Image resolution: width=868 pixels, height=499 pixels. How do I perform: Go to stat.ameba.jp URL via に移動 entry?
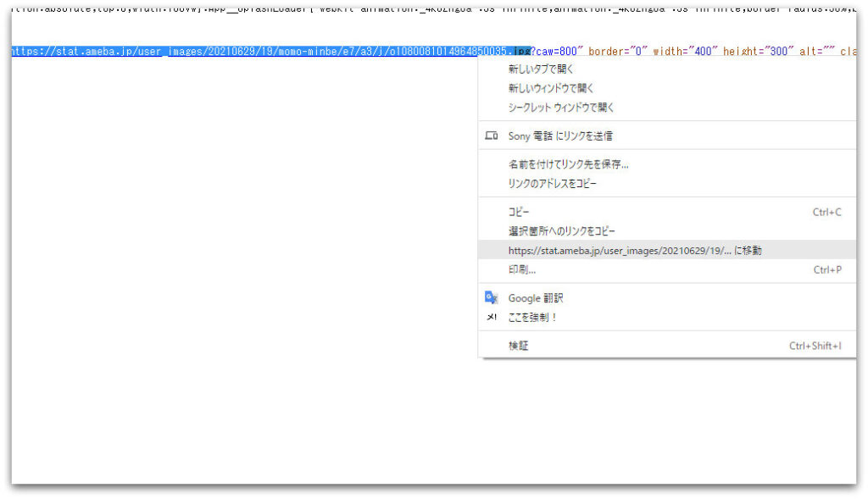pyautogui.click(x=635, y=251)
